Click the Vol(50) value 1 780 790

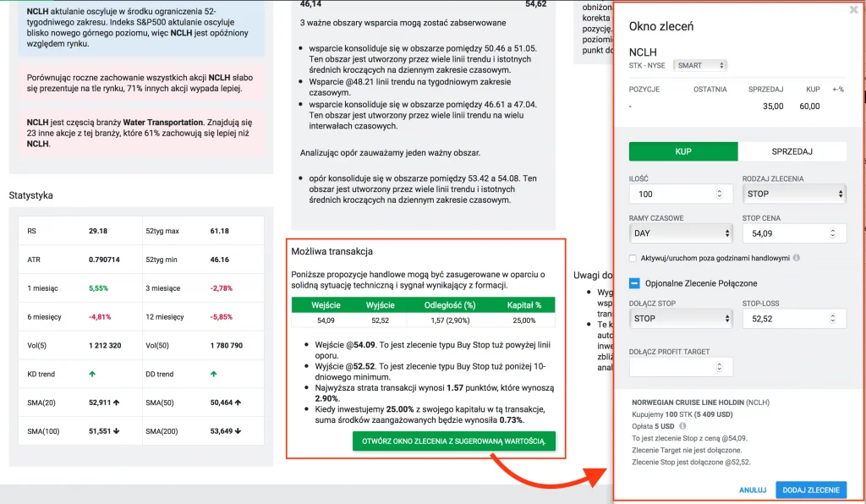pyautogui.click(x=227, y=346)
